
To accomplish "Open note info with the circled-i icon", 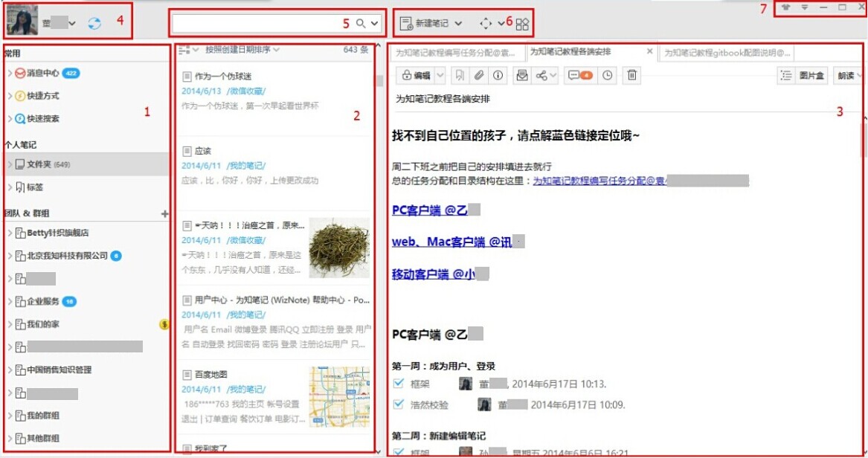I will coord(498,75).
